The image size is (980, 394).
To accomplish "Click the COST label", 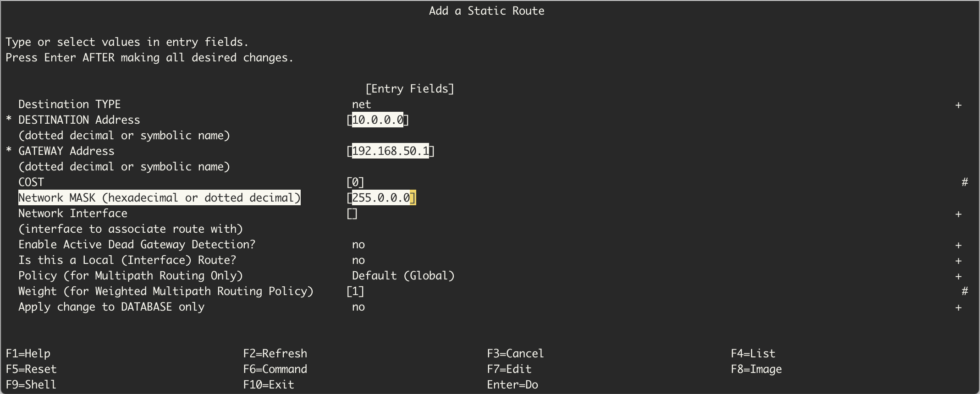I will tap(31, 182).
